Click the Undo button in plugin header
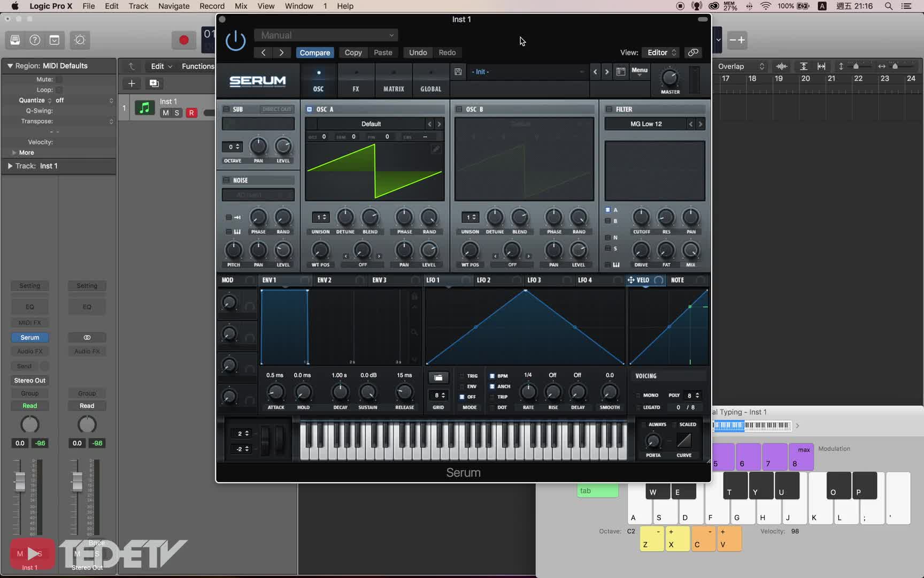 click(418, 52)
